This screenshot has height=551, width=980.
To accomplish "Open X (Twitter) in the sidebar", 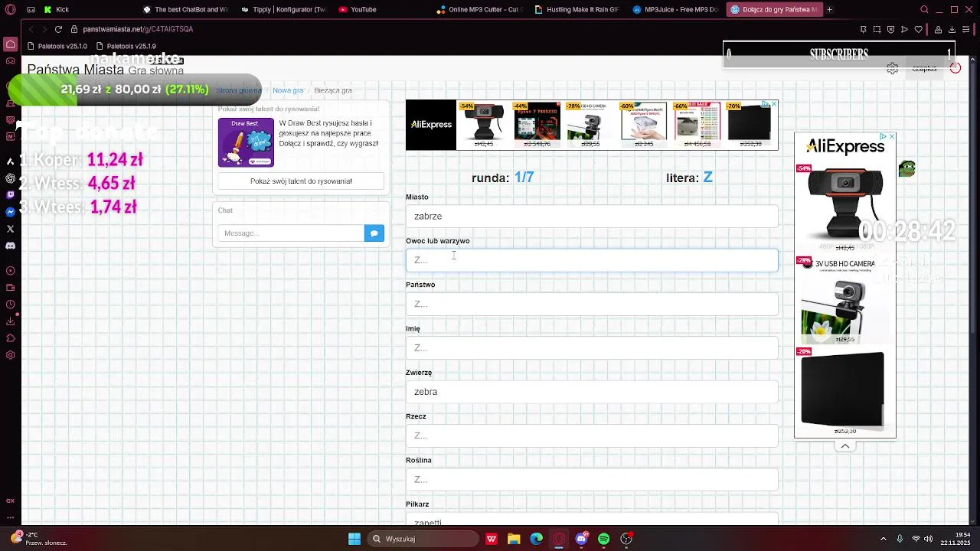I will (x=11, y=229).
